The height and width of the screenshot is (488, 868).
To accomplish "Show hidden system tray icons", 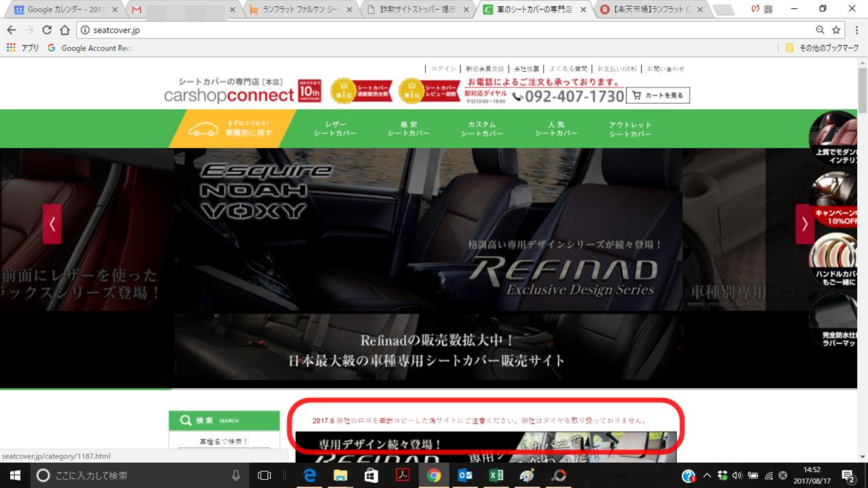I will pyautogui.click(x=707, y=475).
